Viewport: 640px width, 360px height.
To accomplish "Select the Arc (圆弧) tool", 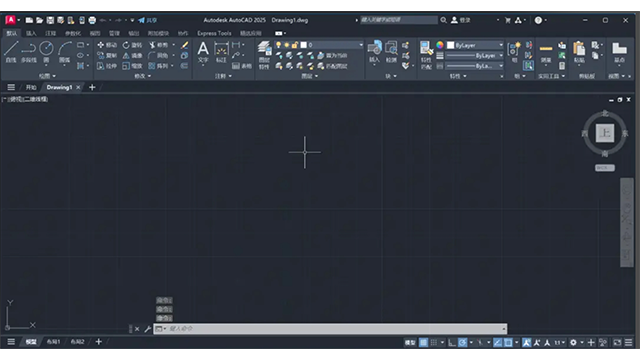I will click(x=64, y=51).
